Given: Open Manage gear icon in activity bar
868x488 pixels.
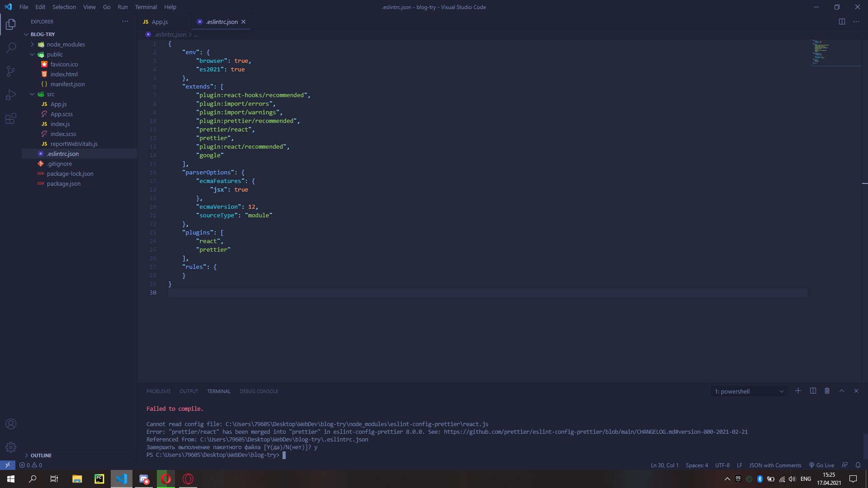Looking at the screenshot, I should [x=11, y=447].
